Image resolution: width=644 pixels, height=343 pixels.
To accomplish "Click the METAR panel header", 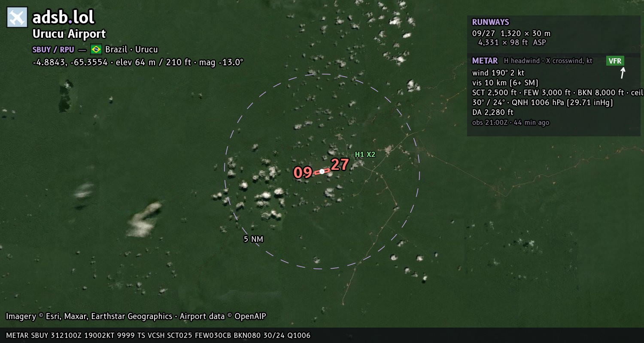I will 485,61.
